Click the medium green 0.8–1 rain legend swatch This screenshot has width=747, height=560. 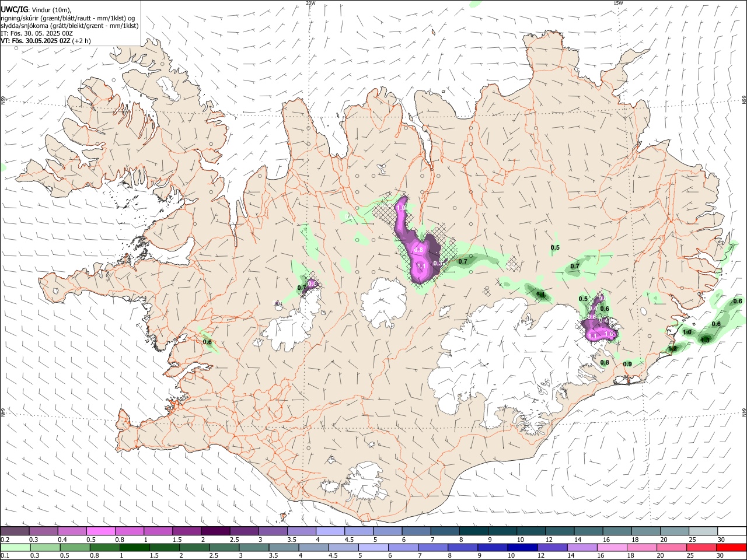[104, 547]
